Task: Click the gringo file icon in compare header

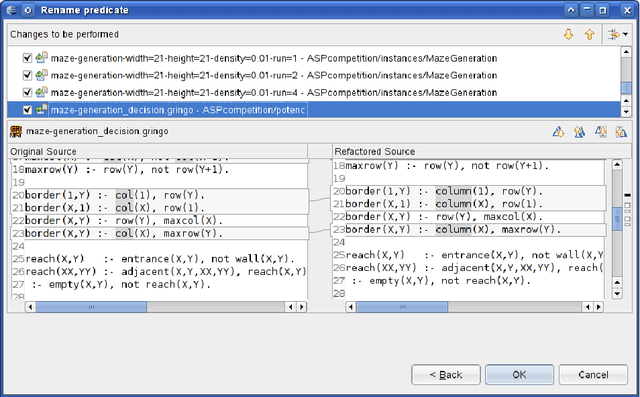Action: [x=16, y=131]
